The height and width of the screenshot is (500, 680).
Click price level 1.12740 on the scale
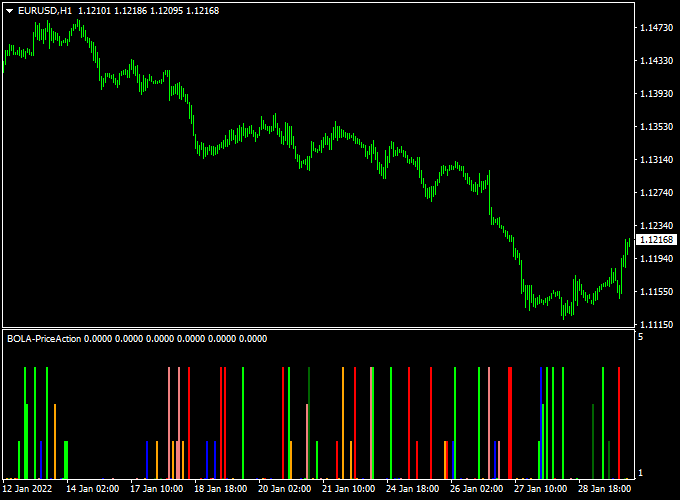point(657,193)
